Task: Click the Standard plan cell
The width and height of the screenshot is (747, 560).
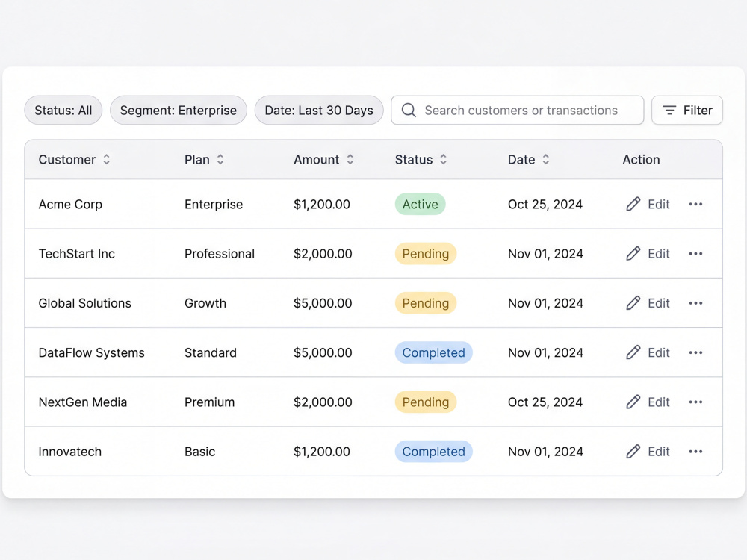Action: coord(211,352)
